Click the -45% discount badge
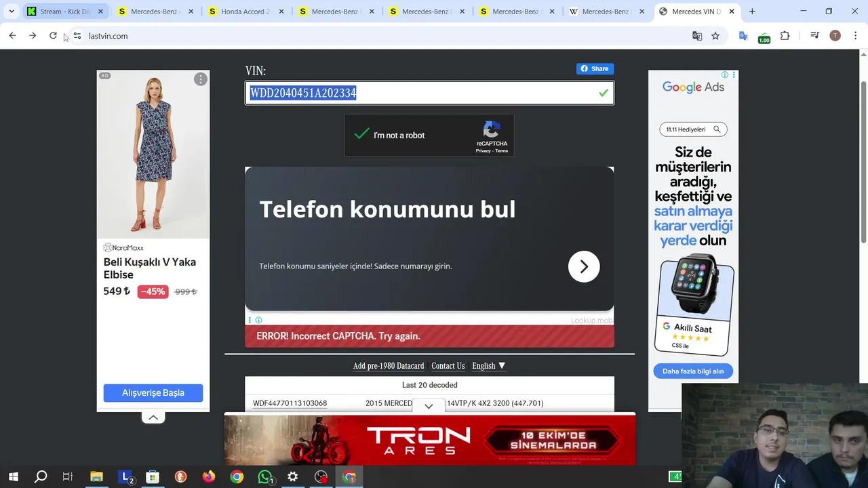Image resolution: width=868 pixels, height=488 pixels. (x=153, y=291)
